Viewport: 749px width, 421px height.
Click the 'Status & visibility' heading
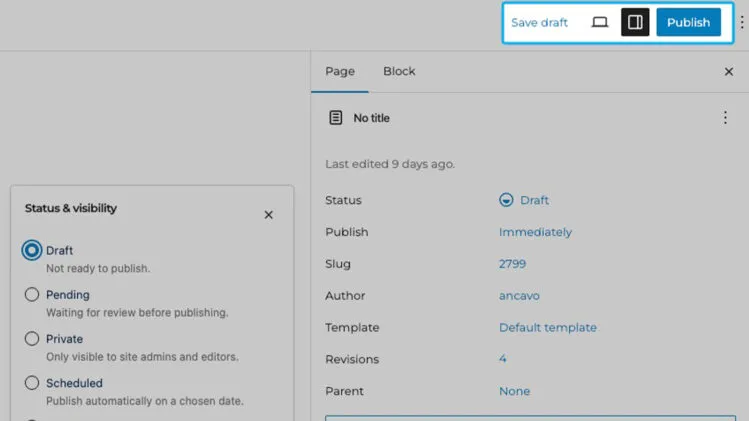(71, 208)
